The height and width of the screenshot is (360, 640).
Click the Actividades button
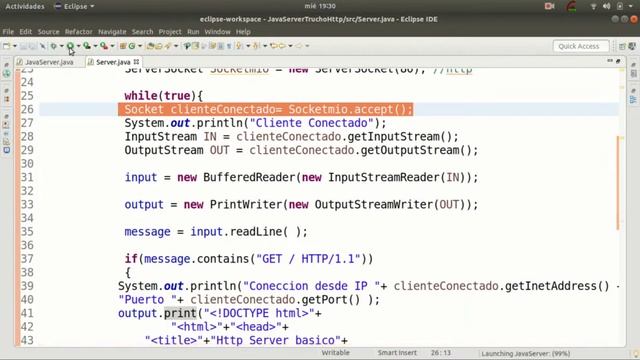click(x=24, y=7)
